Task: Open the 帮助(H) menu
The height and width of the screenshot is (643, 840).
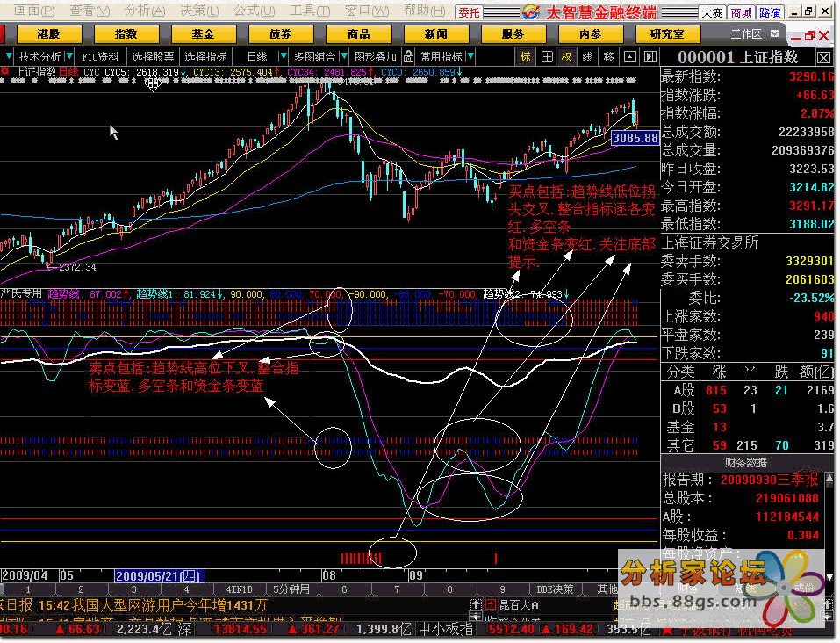Action: [x=424, y=11]
